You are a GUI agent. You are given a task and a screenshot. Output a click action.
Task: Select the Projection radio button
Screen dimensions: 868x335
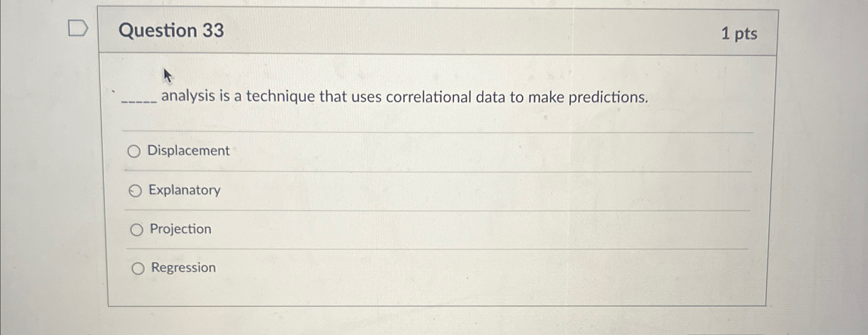tap(138, 230)
